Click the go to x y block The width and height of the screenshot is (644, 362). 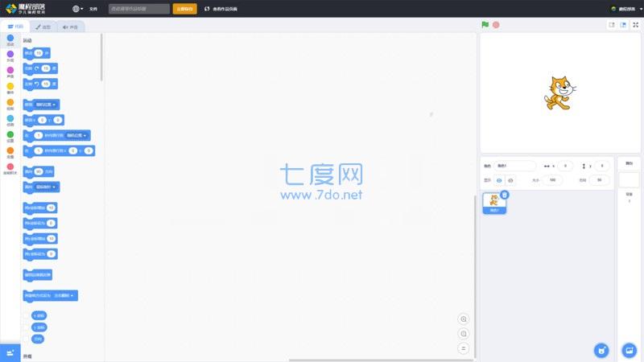[x=43, y=120]
